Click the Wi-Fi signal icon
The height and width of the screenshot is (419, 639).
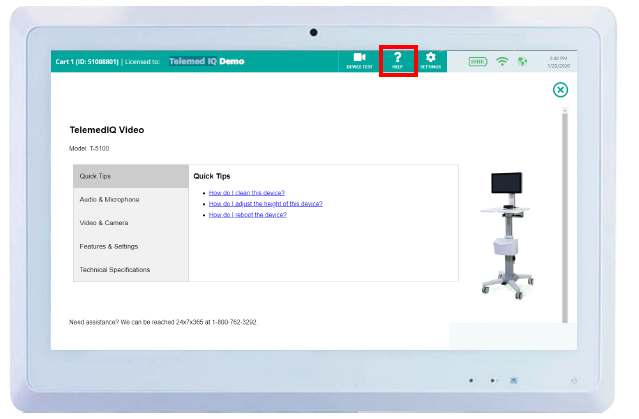pos(502,62)
